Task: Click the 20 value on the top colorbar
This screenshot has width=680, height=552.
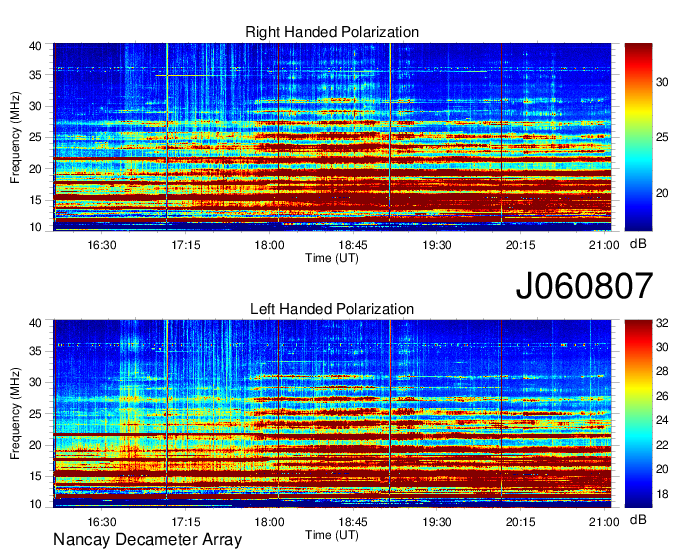Action: 662,193
